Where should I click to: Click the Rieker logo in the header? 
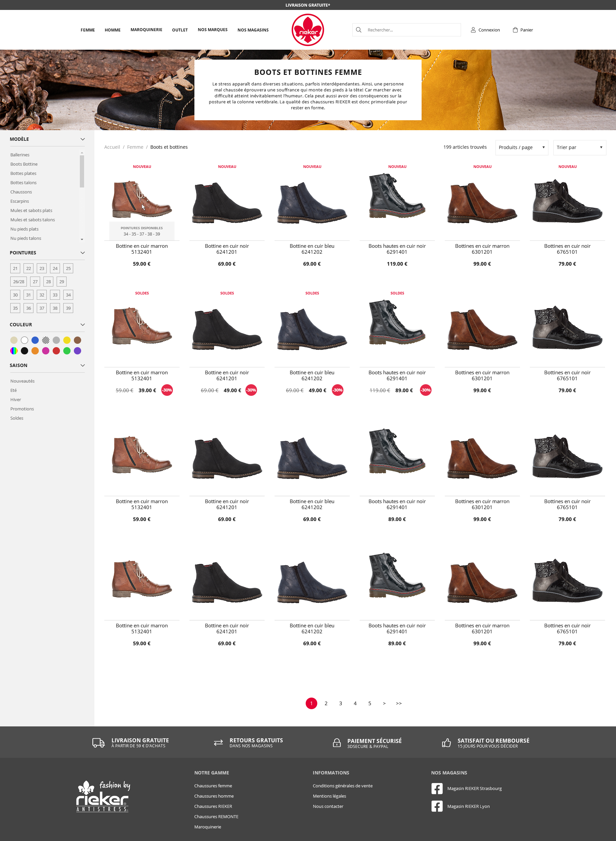click(x=307, y=29)
